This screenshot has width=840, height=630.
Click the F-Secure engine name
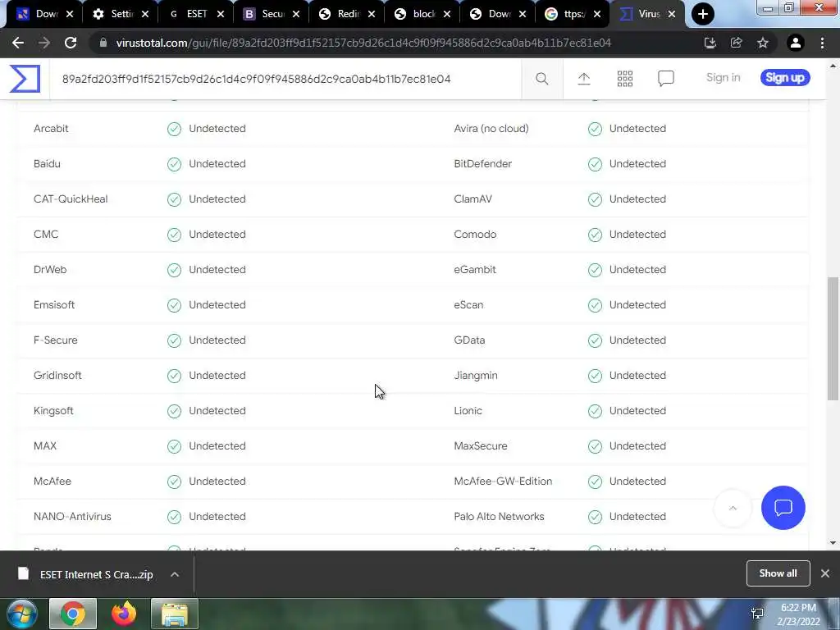click(56, 340)
